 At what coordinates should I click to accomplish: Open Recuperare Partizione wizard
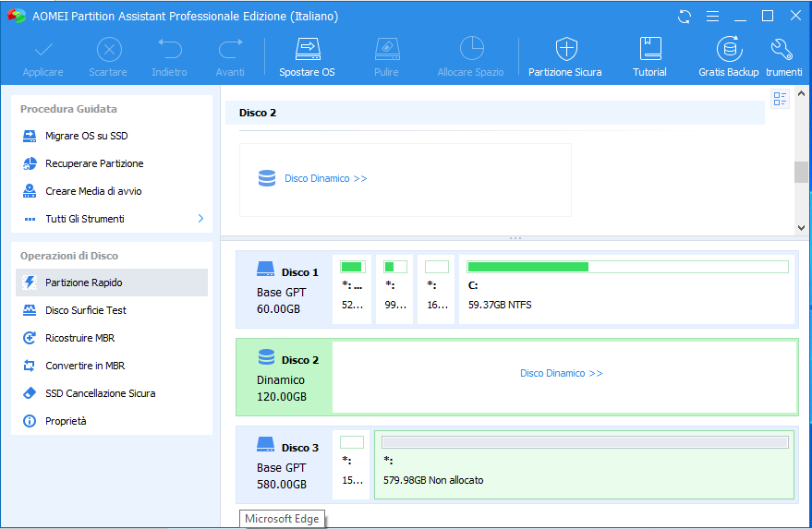tap(112, 163)
